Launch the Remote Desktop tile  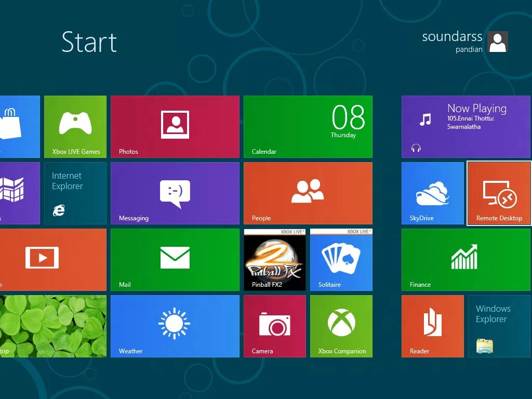click(499, 193)
